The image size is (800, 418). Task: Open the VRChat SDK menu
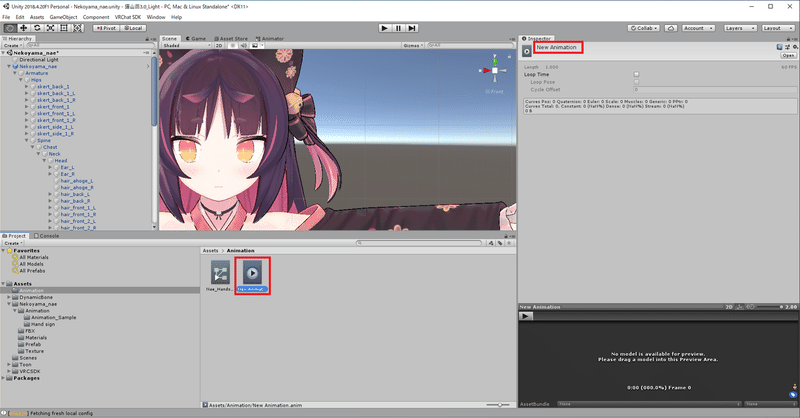click(x=128, y=17)
